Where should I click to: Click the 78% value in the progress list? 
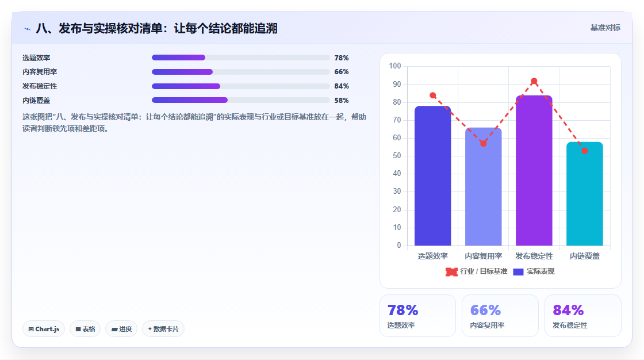[x=342, y=58]
